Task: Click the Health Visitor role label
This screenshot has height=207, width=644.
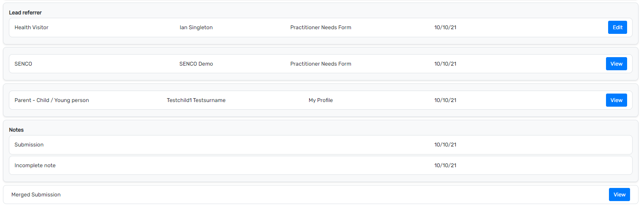Action: pyautogui.click(x=32, y=28)
